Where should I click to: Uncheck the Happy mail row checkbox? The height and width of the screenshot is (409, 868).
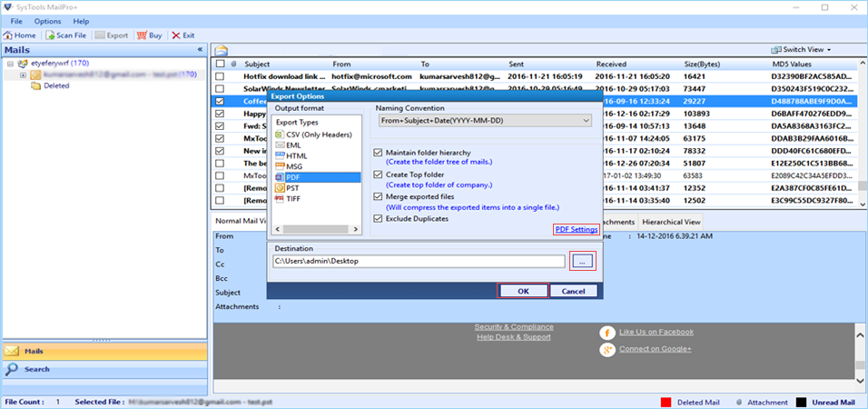click(x=220, y=114)
